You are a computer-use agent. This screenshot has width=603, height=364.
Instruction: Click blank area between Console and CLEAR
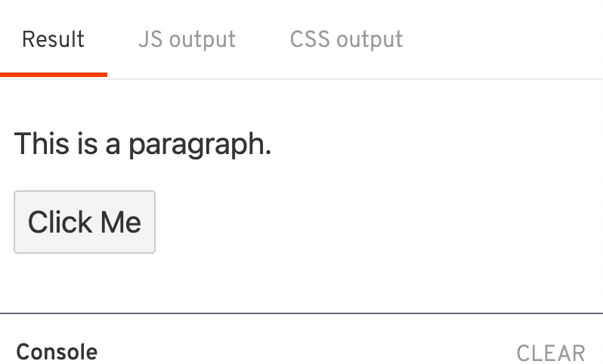click(x=302, y=353)
